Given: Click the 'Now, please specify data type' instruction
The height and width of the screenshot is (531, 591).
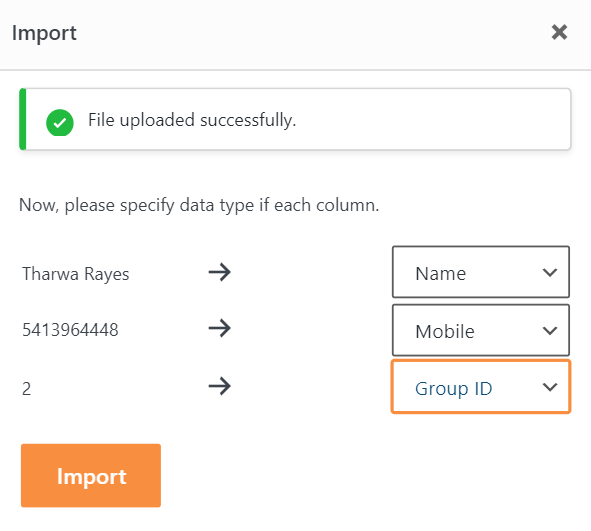Looking at the screenshot, I should click(x=199, y=205).
